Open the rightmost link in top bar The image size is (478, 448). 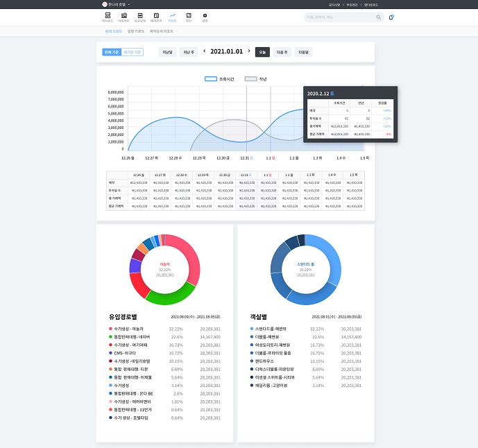[371, 5]
